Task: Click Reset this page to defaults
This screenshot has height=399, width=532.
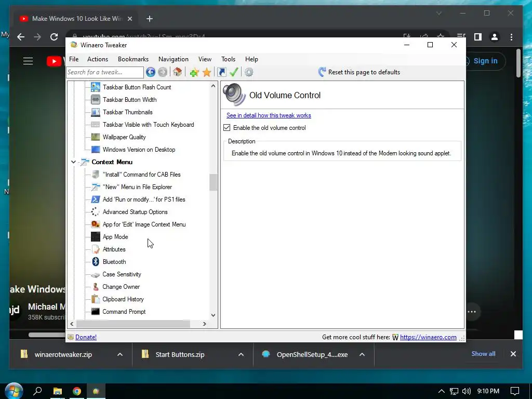Action: coord(360,72)
